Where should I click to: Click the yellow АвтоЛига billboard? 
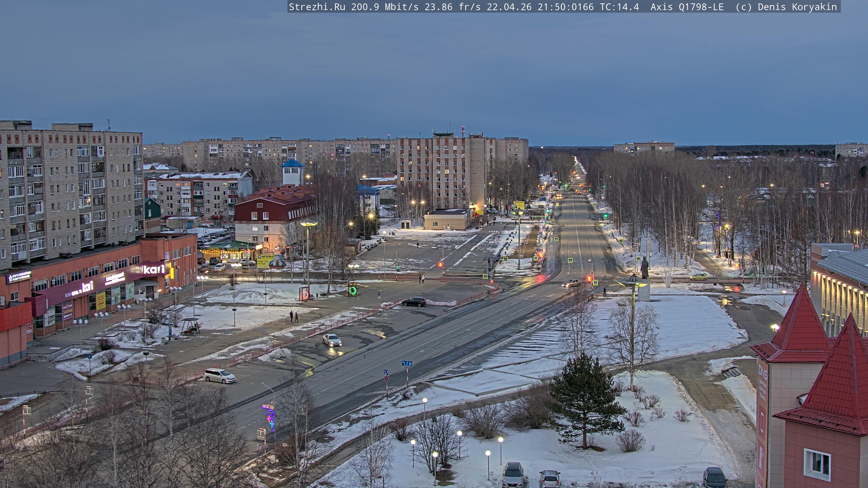[265, 261]
